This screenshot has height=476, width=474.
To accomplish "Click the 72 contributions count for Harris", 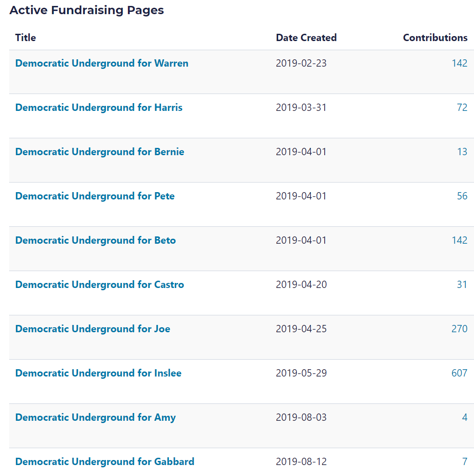I will tap(462, 108).
